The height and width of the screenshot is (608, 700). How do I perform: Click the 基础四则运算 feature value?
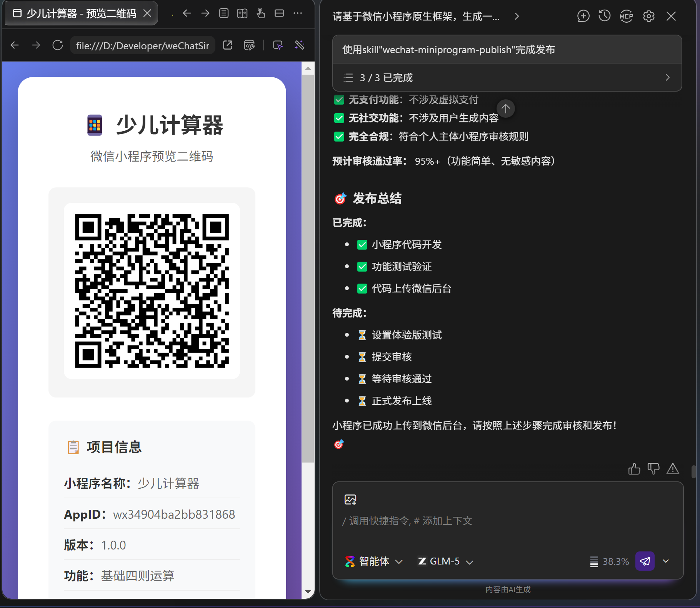point(138,576)
